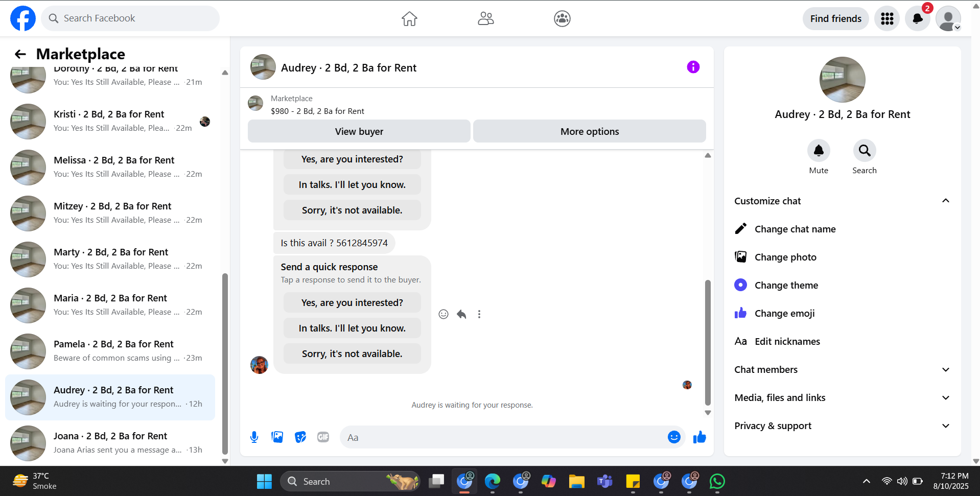Open the Groups icon in top navigation

pyautogui.click(x=562, y=18)
